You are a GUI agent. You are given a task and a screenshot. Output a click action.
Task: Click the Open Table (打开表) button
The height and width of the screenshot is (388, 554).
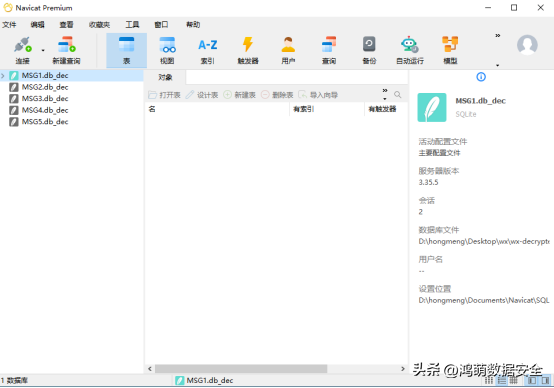tap(164, 95)
